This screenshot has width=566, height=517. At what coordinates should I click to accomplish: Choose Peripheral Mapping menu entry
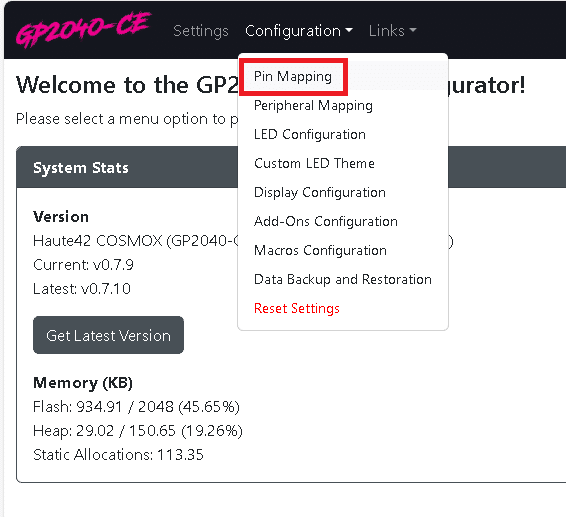(x=313, y=105)
